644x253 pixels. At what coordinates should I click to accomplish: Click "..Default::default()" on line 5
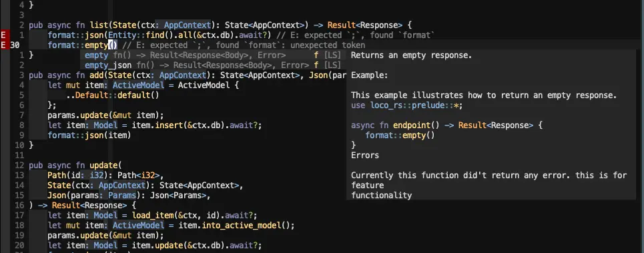point(113,95)
